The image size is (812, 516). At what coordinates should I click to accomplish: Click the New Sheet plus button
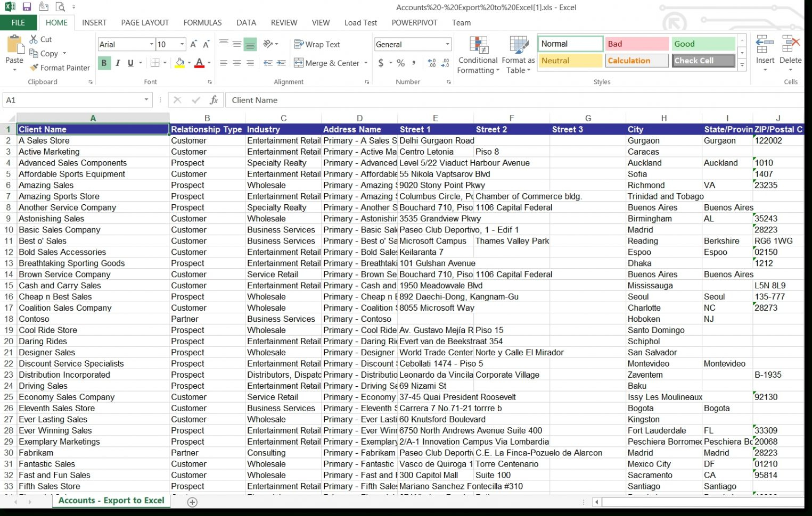click(192, 502)
